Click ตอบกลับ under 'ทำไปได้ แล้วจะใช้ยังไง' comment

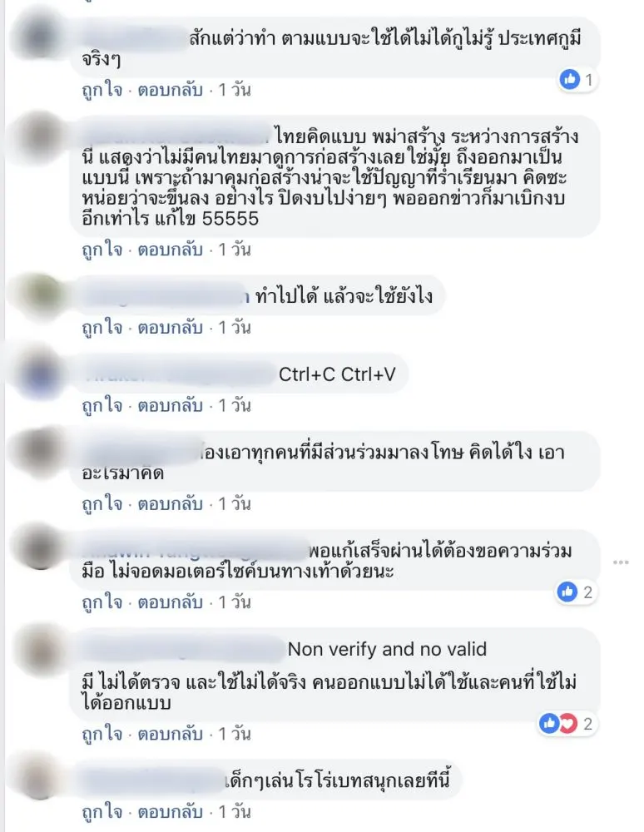(171, 327)
